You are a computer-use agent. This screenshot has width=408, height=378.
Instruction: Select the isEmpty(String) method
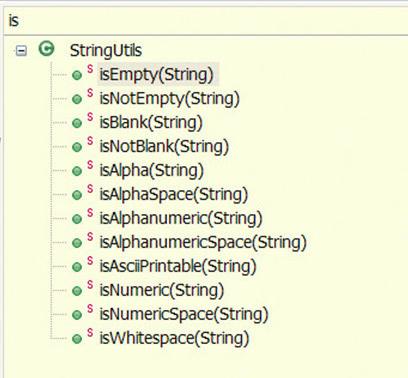[x=156, y=74]
